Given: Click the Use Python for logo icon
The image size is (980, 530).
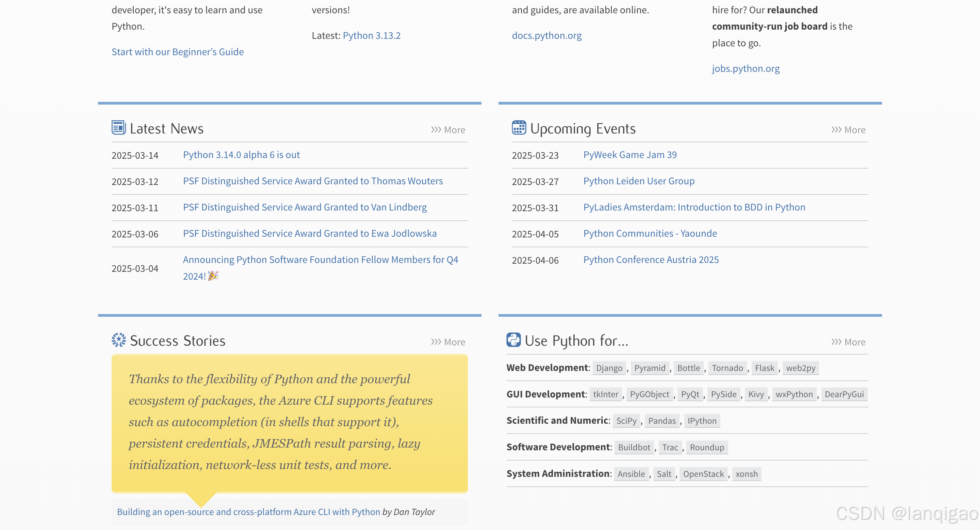Looking at the screenshot, I should [x=513, y=340].
